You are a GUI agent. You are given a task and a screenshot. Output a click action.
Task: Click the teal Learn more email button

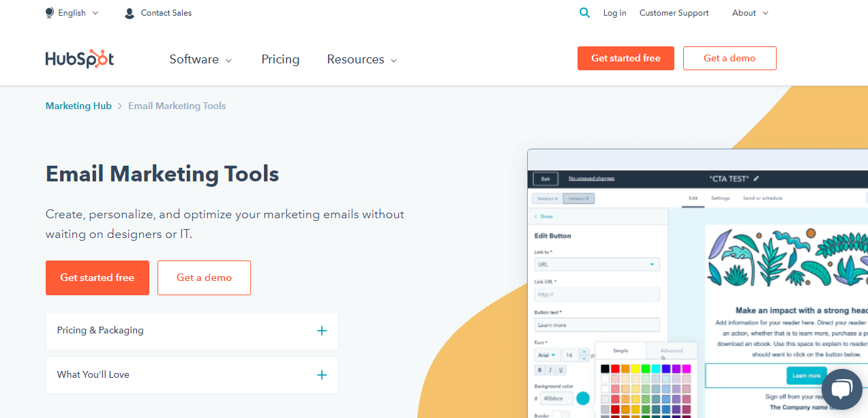click(x=807, y=376)
